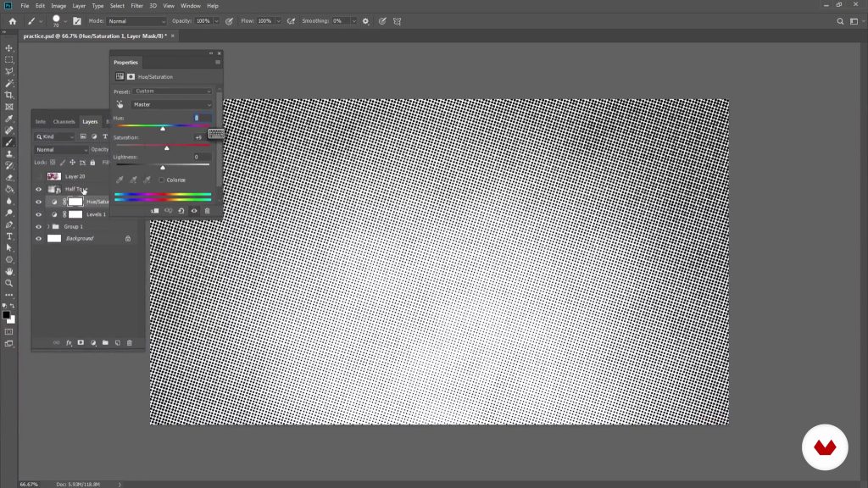868x488 pixels.
Task: Switch to the Channels tab
Action: (64, 121)
